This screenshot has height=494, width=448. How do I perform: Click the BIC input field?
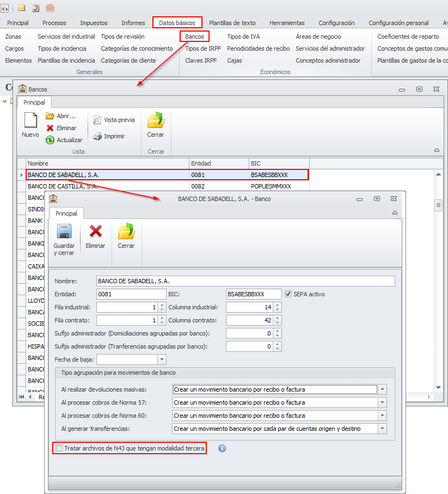pyautogui.click(x=254, y=294)
